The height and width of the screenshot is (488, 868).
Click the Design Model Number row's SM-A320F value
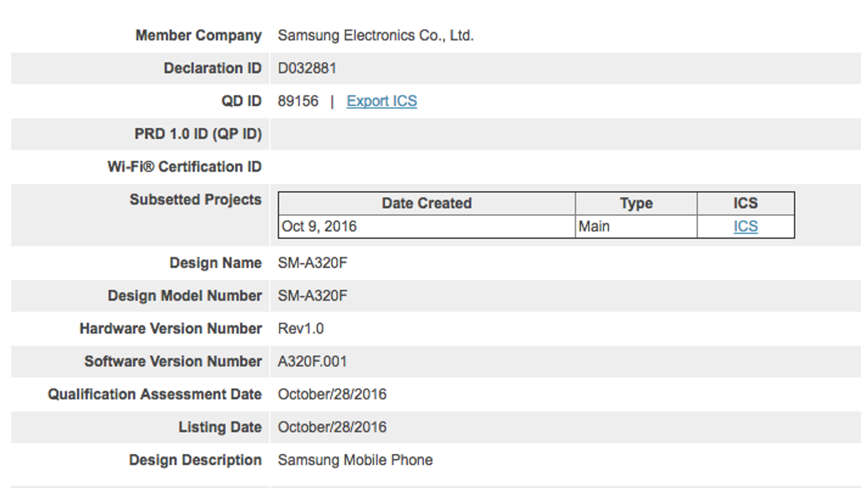312,296
